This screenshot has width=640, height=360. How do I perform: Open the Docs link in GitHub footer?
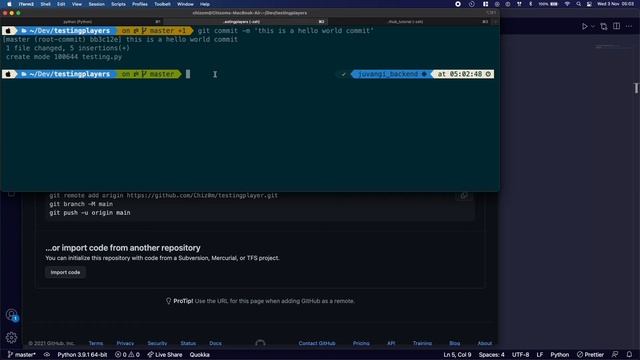(216, 343)
